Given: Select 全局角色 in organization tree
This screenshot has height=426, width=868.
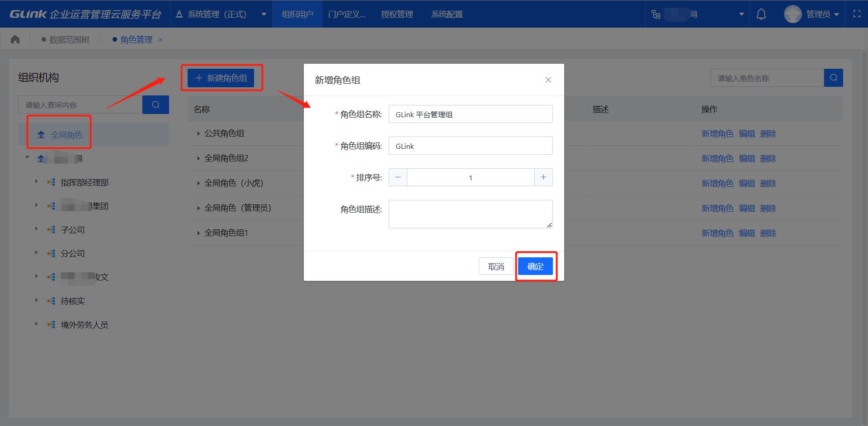Looking at the screenshot, I should pos(67,135).
